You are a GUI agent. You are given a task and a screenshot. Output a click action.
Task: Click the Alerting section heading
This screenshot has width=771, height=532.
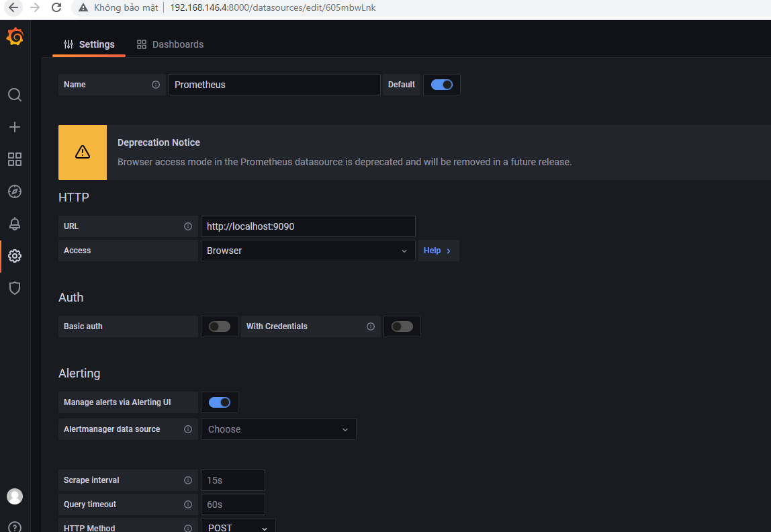[79, 373]
